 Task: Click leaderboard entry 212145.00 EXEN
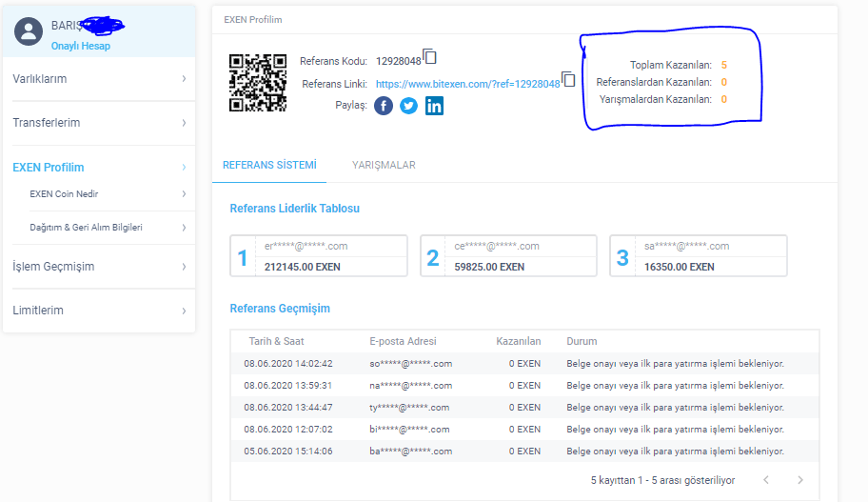point(303,267)
